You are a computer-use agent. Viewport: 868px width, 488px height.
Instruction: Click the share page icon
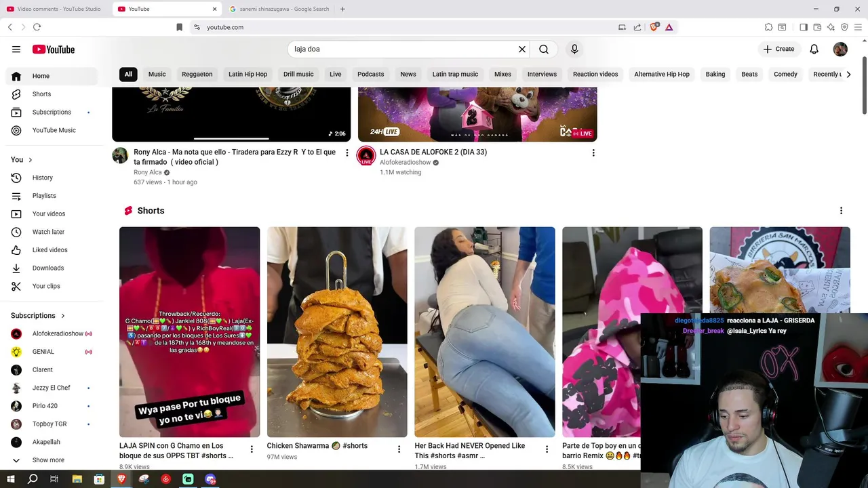[x=637, y=27]
